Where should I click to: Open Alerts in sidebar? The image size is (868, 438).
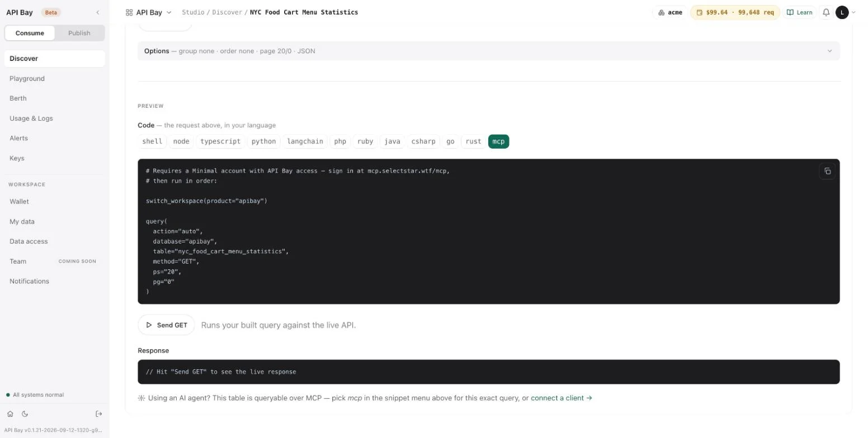(54, 139)
